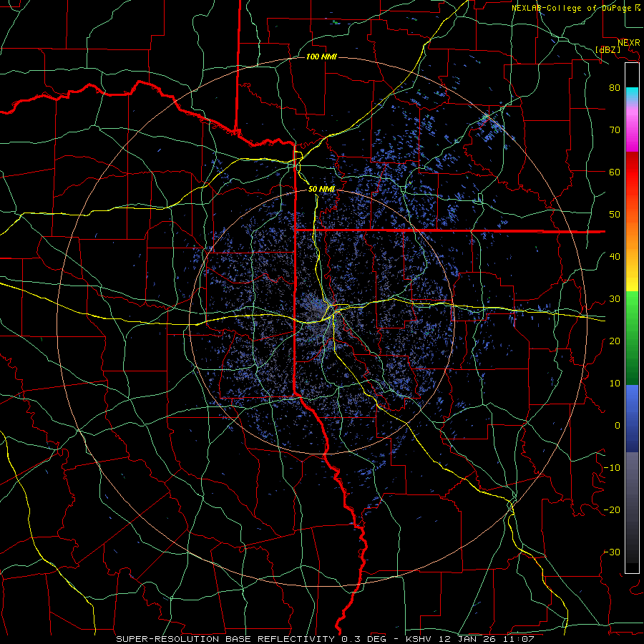Click the [dBZ] units label
The width and height of the screenshot is (644, 644).
608,49
